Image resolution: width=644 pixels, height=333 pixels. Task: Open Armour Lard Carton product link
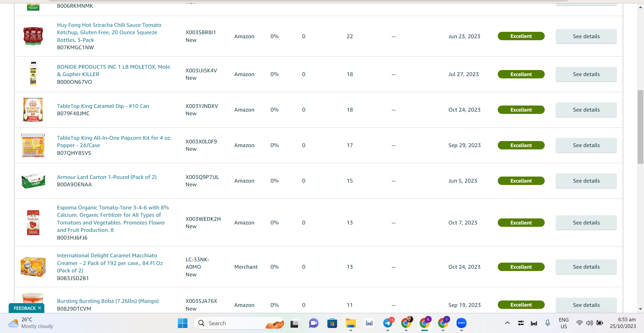point(107,177)
